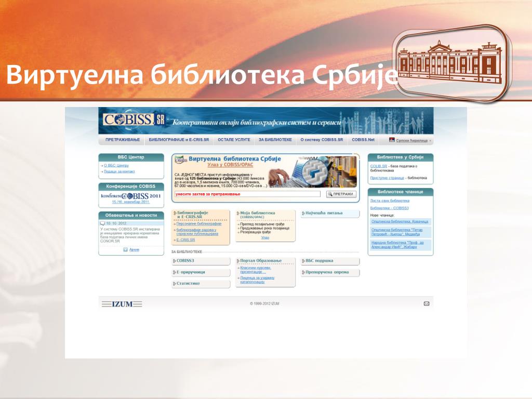Open the COLIB.SR database link
Image resolution: width=532 pixels, height=399 pixels.
tap(379, 166)
